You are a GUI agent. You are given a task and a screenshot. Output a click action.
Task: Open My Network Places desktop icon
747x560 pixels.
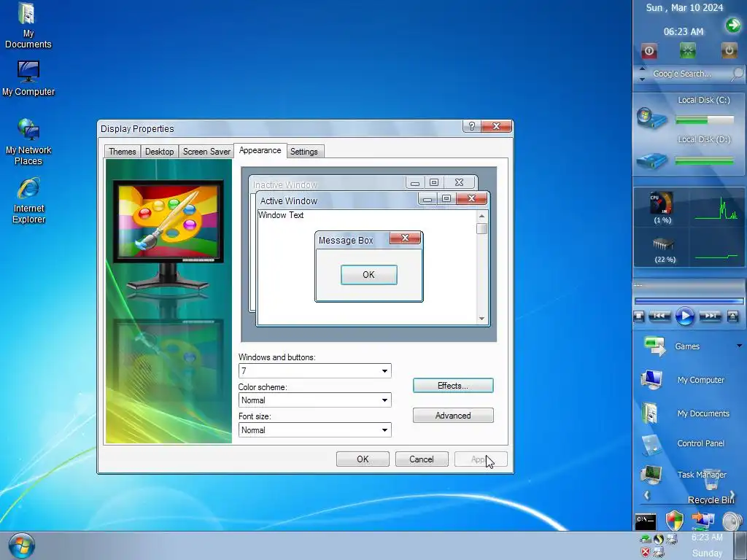[28, 142]
